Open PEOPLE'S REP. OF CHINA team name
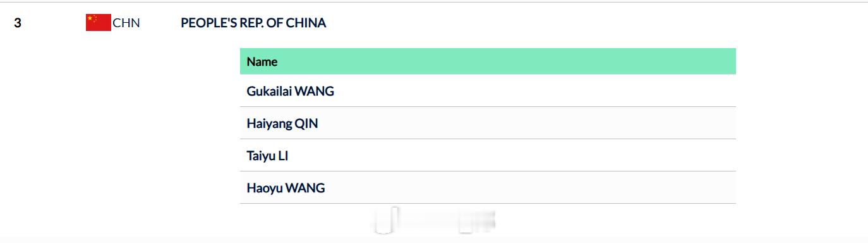Image resolution: width=868 pixels, height=243 pixels. click(x=253, y=23)
